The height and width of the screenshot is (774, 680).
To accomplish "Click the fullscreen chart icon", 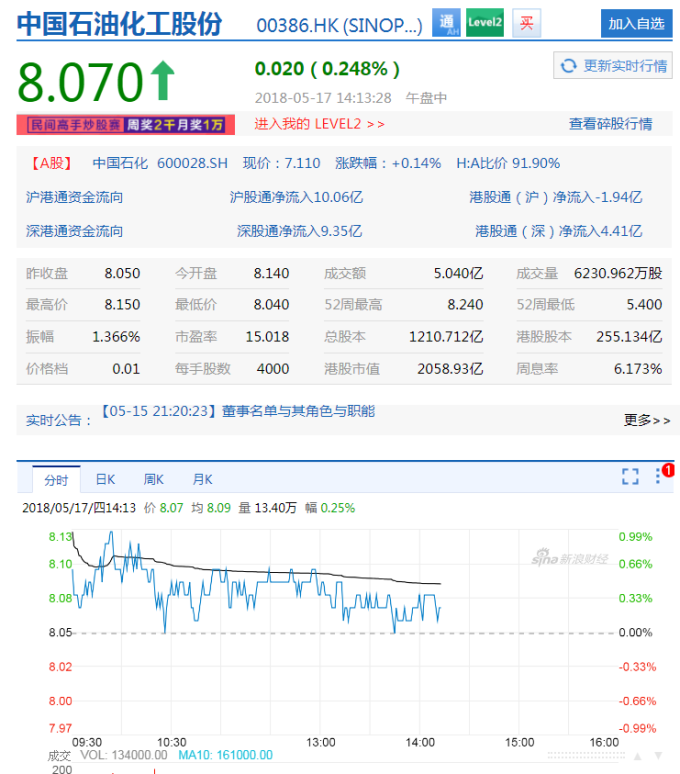I will [630, 476].
